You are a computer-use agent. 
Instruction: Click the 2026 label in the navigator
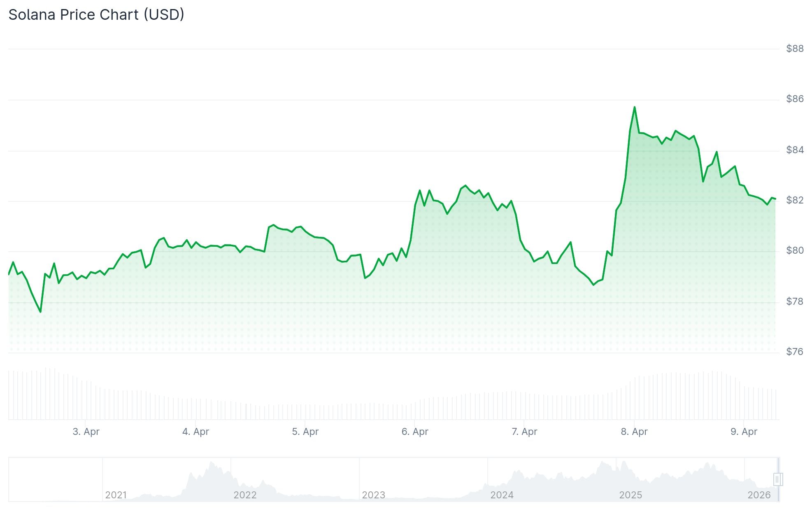click(759, 495)
